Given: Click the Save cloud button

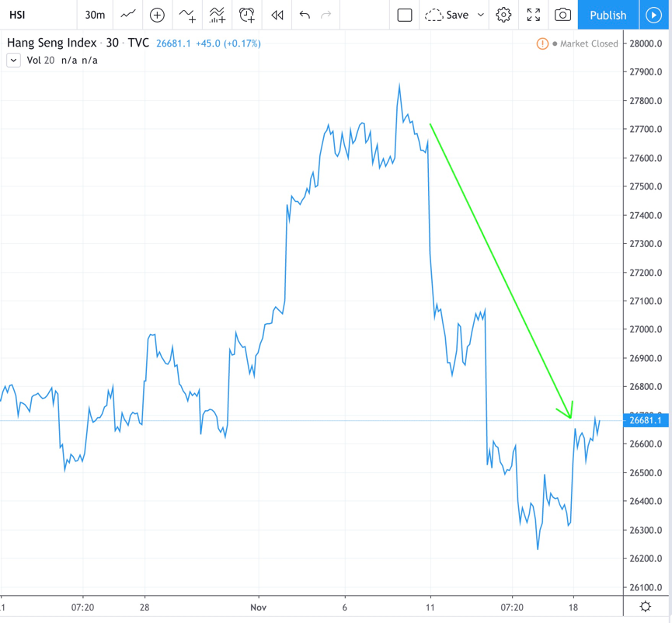Looking at the screenshot, I should [447, 15].
